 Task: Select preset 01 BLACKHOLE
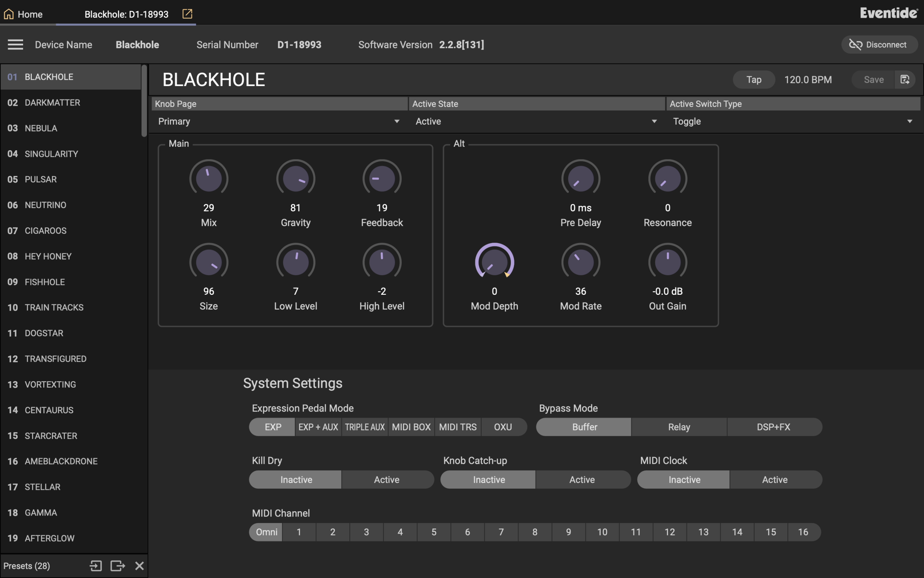pyautogui.click(x=71, y=77)
